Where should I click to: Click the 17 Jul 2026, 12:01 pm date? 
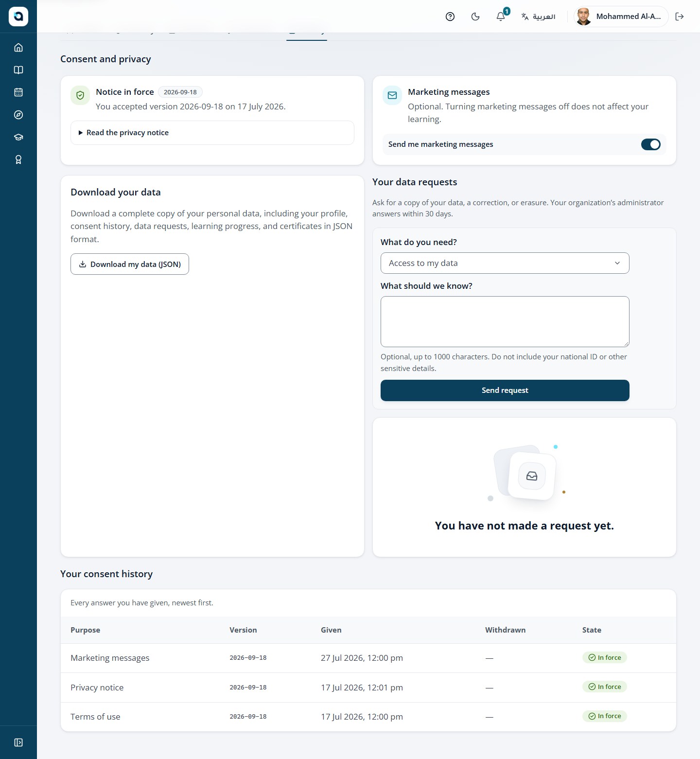(362, 688)
